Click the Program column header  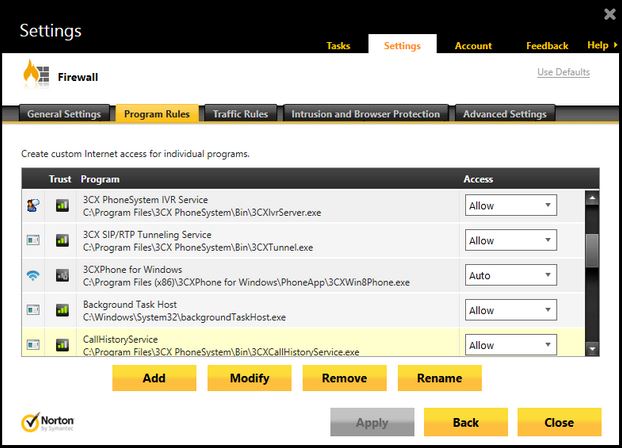point(100,179)
